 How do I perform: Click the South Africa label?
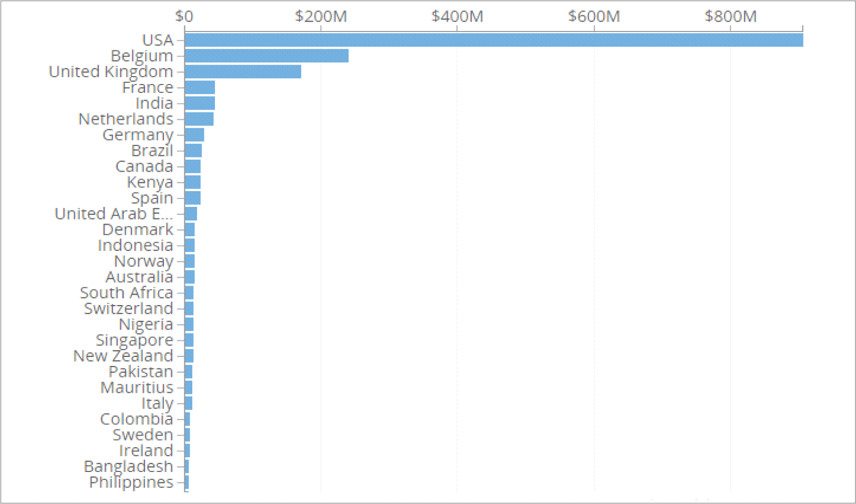tap(127, 292)
